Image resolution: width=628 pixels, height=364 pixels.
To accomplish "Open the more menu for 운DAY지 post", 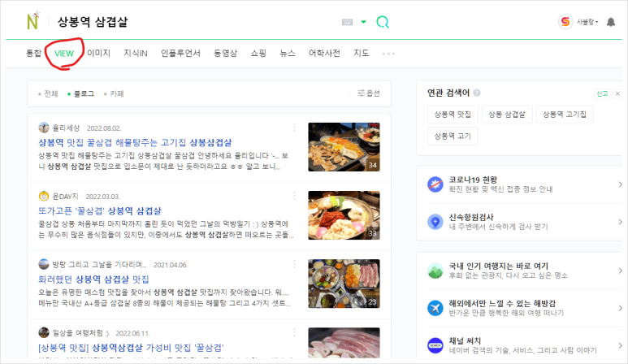I will (294, 196).
